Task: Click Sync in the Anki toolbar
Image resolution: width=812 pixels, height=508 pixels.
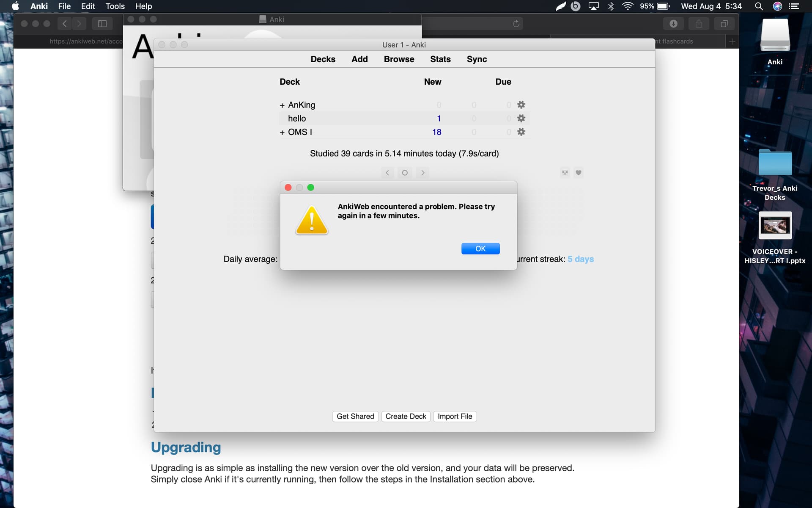Action: point(477,59)
